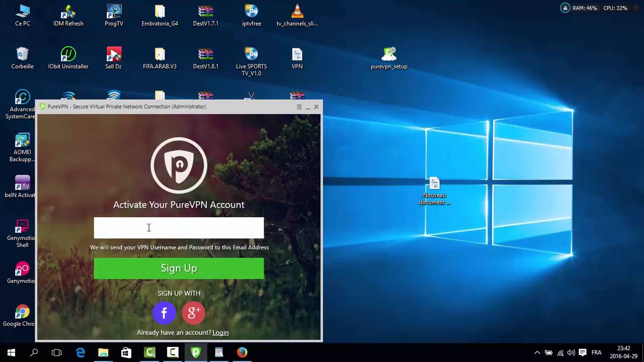Launch Firefox from the taskbar
The image size is (644, 362).
242,352
